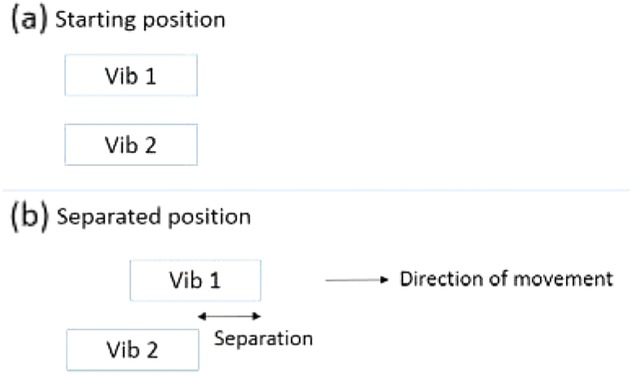Viewport: 633px width, 375px height.
Task: Click the right arrowhead of separation arrow
Action: click(x=257, y=316)
